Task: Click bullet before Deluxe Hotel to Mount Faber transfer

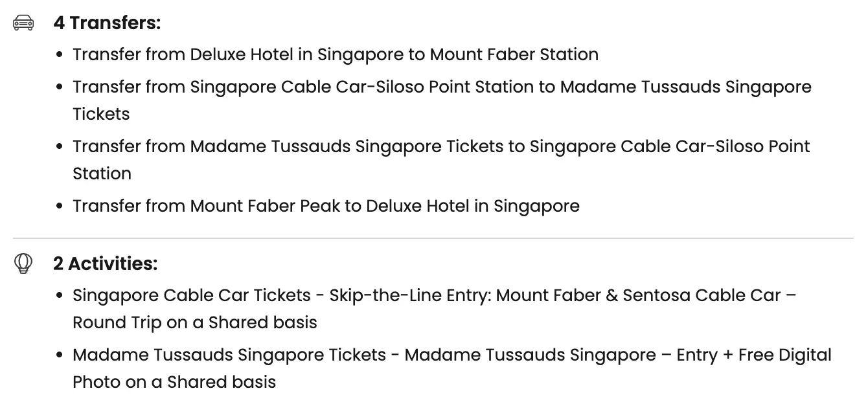Action: 60,55
